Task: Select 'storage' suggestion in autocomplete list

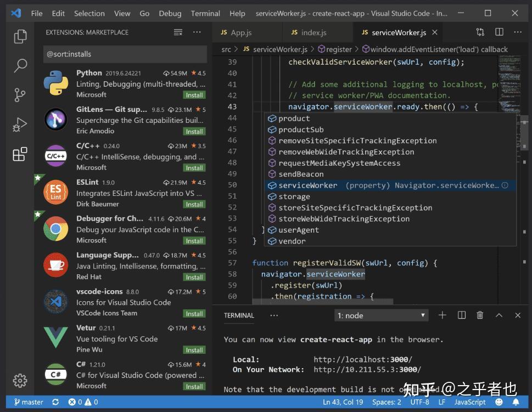Action: pos(390,196)
